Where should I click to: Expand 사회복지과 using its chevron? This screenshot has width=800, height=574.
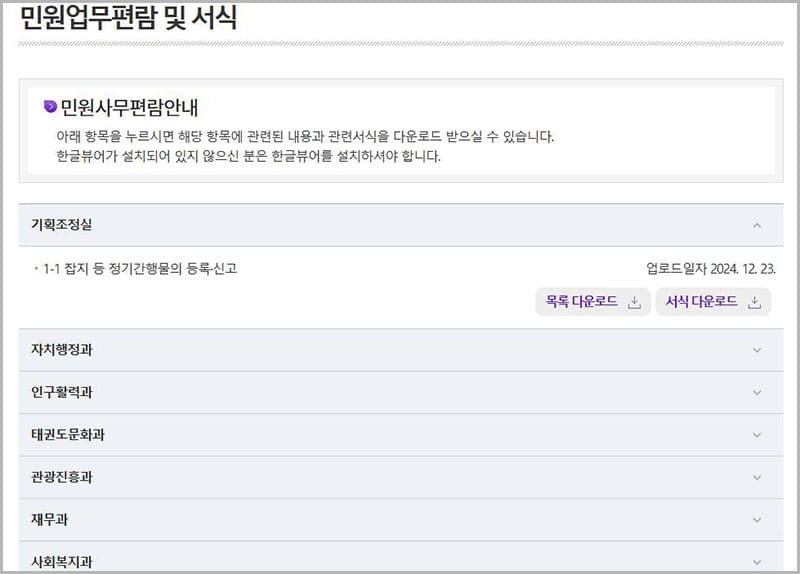[x=757, y=561]
